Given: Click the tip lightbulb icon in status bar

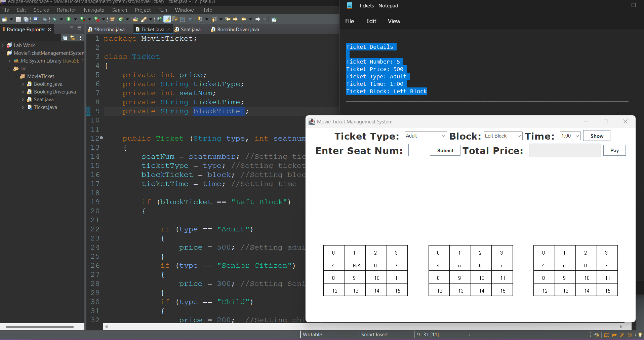Looking at the screenshot, I should pos(640,335).
